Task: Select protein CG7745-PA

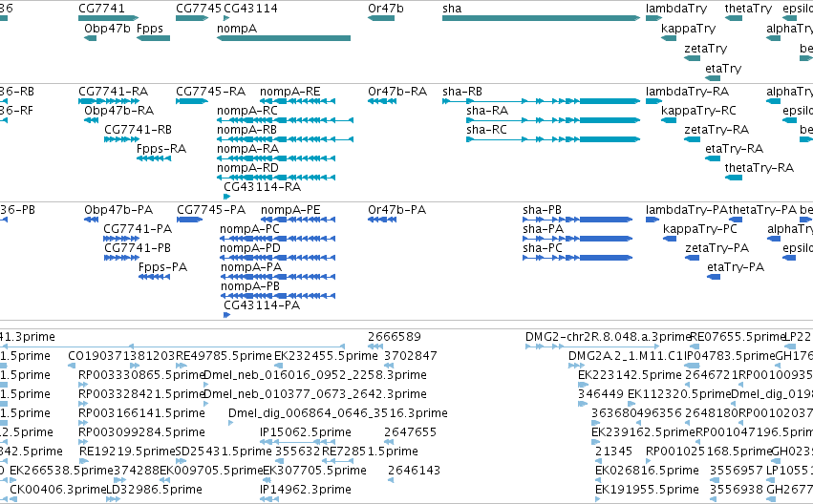Action: click(211, 210)
